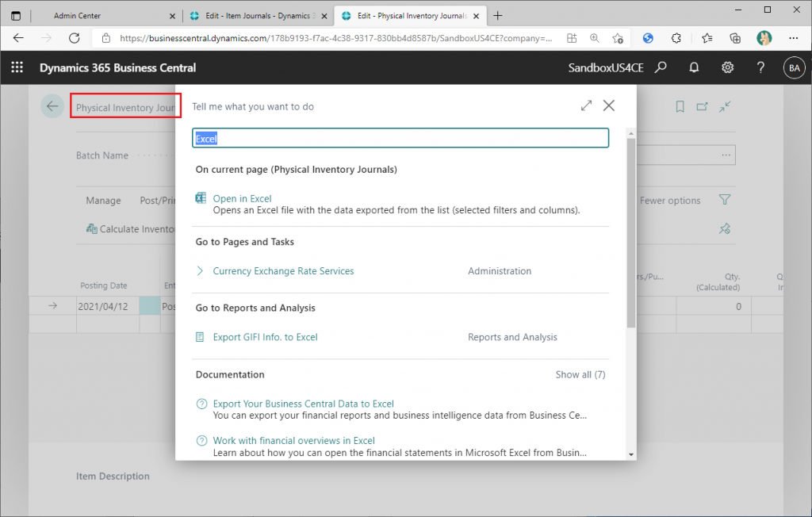The width and height of the screenshot is (812, 517).
Task: Open a new browser tab
Action: pos(498,16)
